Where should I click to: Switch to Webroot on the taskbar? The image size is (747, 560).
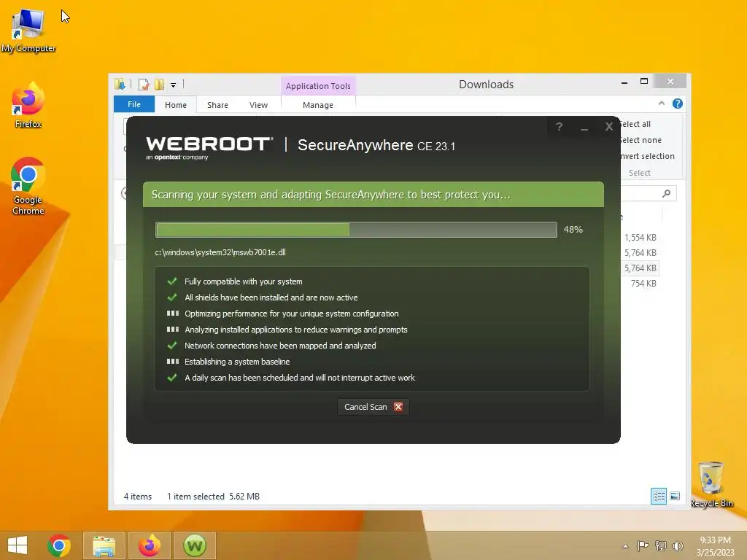click(x=194, y=545)
